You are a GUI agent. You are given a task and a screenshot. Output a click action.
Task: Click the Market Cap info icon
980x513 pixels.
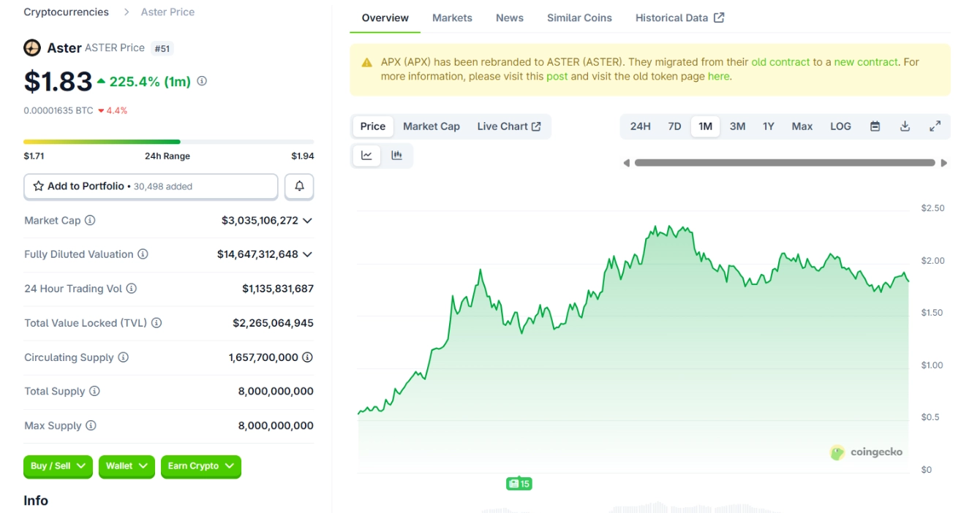click(90, 220)
